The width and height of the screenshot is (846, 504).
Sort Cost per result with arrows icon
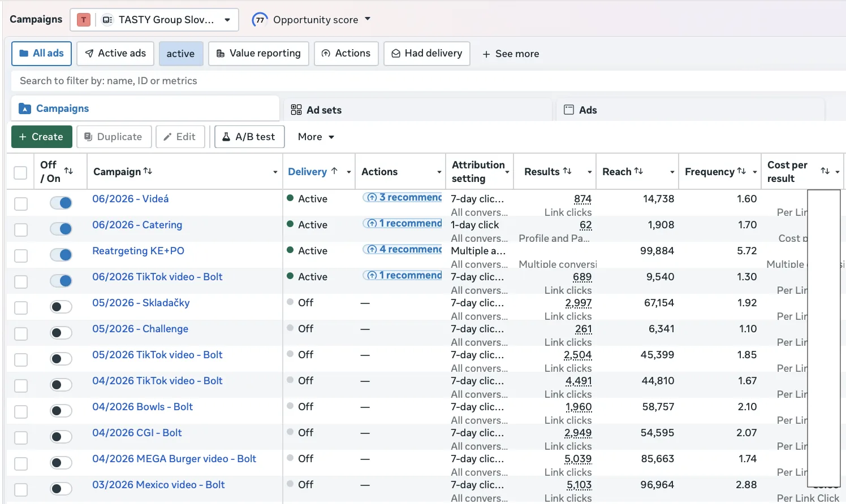(x=825, y=171)
